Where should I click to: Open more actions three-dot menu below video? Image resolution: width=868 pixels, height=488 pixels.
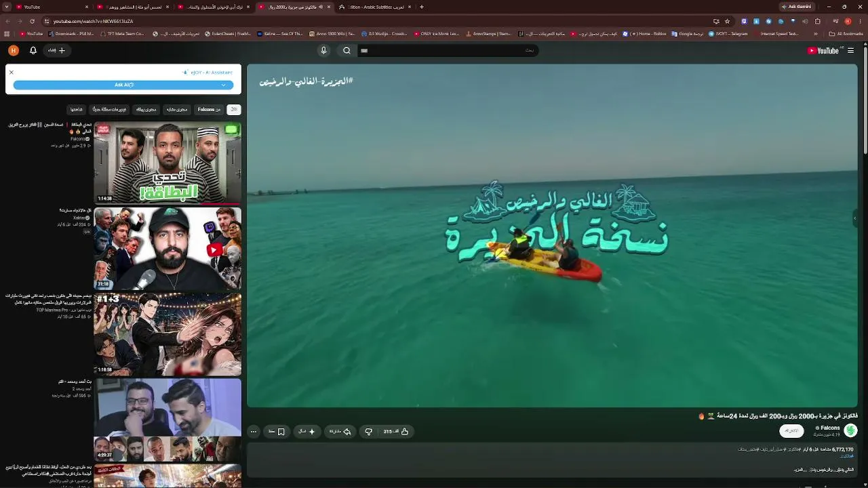click(254, 431)
